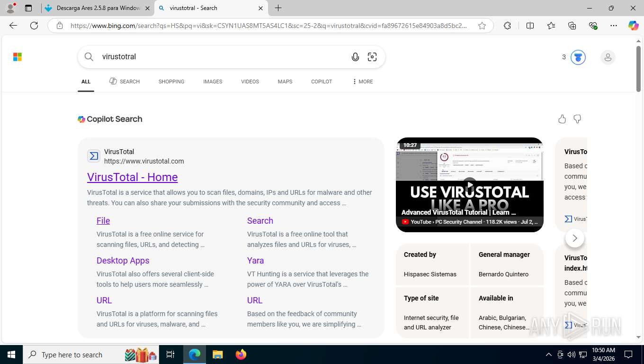Start voice search with microphone
This screenshot has height=364, width=644.
tap(355, 57)
